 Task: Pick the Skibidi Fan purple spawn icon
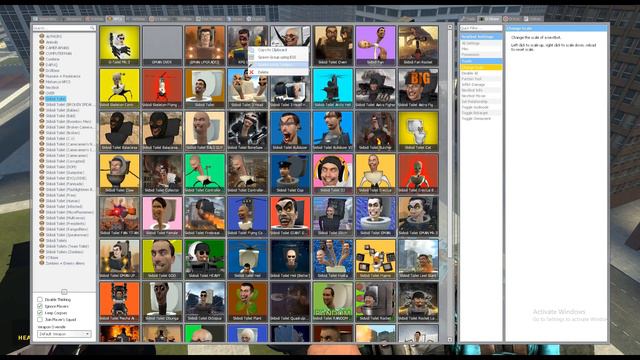(x=376, y=46)
